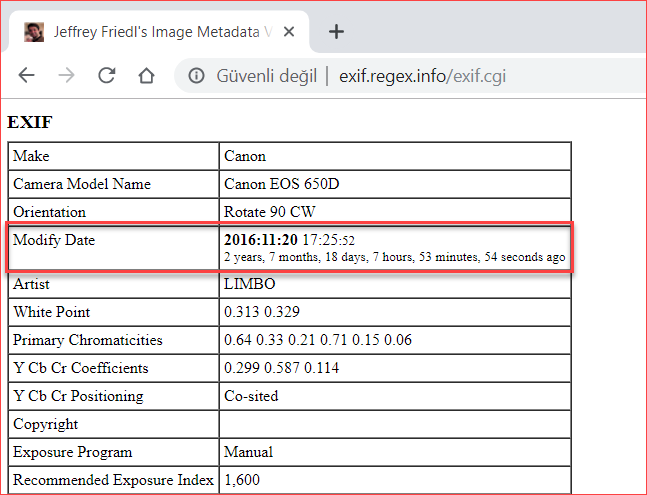This screenshot has width=647, height=495.
Task: Click Camera Model Name label
Action: coord(82,184)
